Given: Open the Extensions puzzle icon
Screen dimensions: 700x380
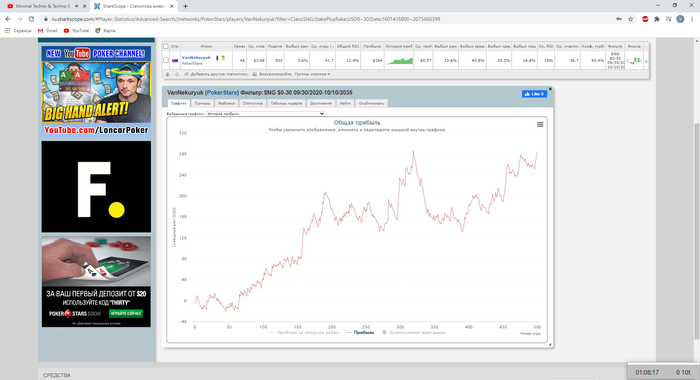Looking at the screenshot, I should pos(657,19).
